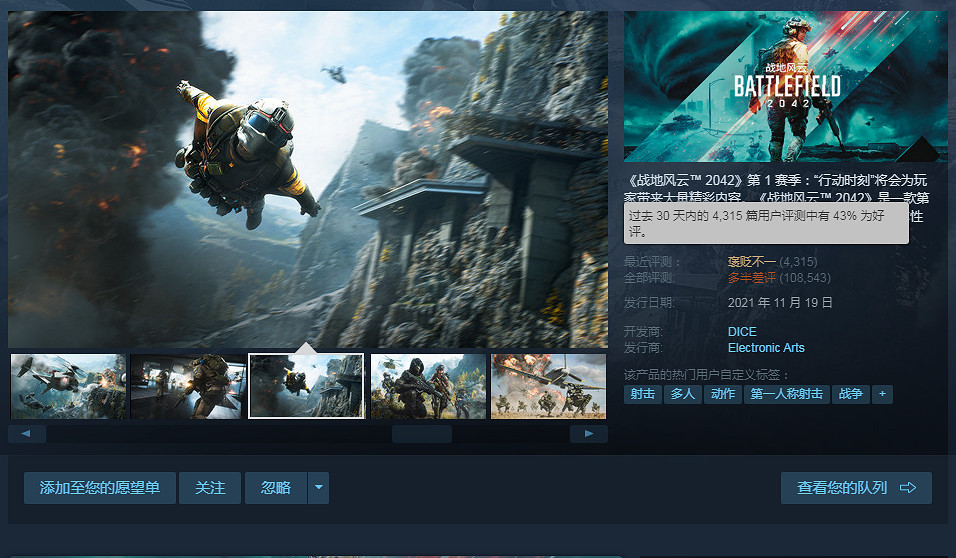This screenshot has height=558, width=956.
Task: Click the 战争 tag
Action: tap(850, 394)
